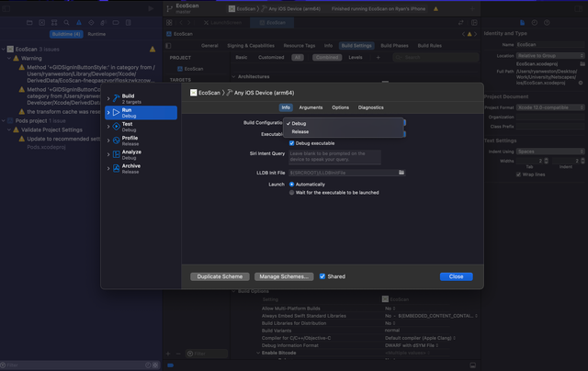The image size is (588, 371).
Task: Open the Signing & Capabilities tab
Action: pos(251,46)
